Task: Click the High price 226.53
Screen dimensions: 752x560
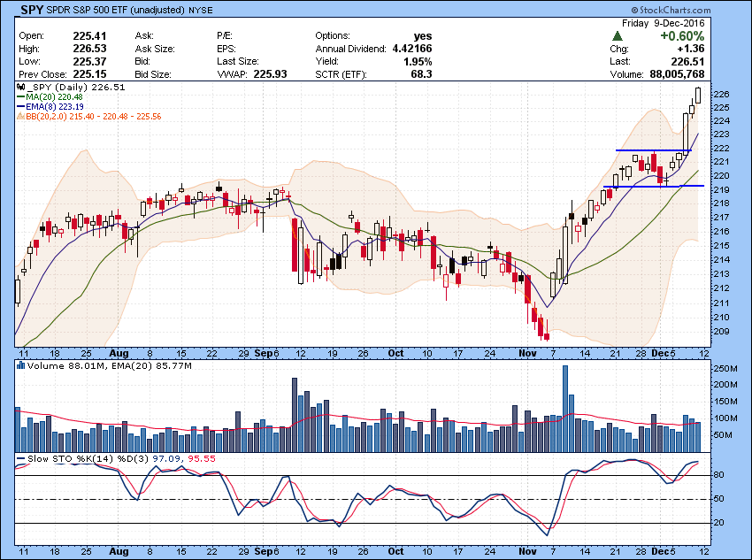Action: tap(89, 49)
